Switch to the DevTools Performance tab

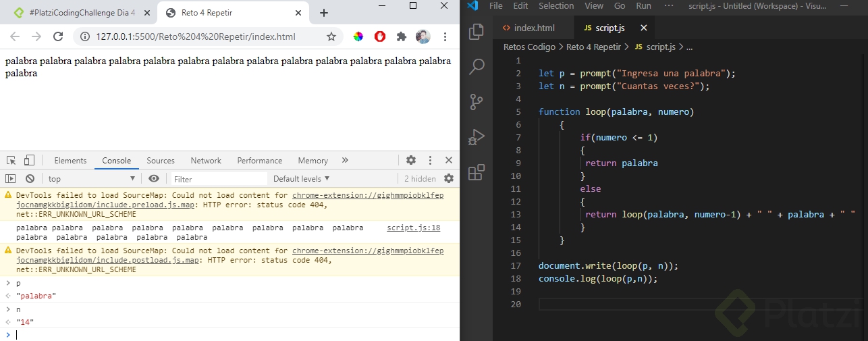click(x=260, y=161)
